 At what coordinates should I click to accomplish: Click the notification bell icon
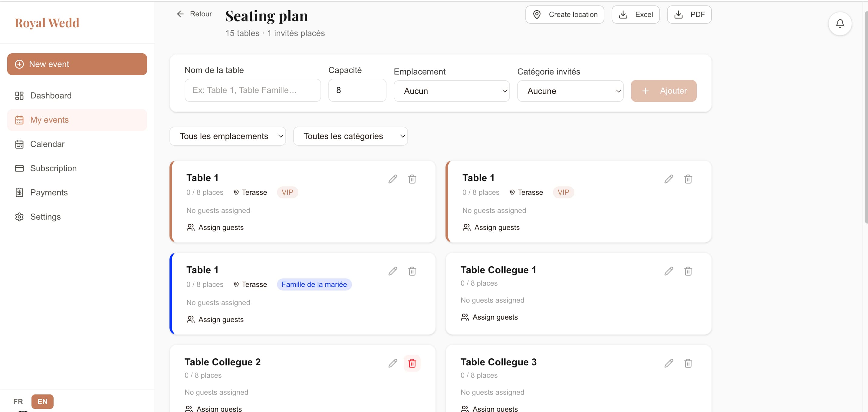(839, 23)
